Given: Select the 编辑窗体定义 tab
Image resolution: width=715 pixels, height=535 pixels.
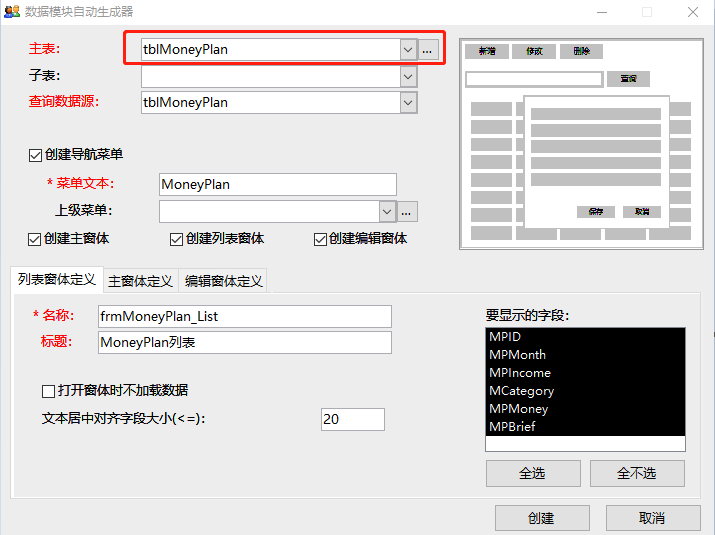Looking at the screenshot, I should (223, 281).
